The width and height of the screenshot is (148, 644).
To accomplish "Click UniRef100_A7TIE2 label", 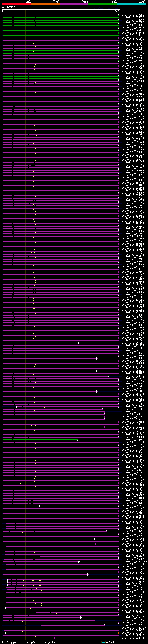I will pos(133,391).
